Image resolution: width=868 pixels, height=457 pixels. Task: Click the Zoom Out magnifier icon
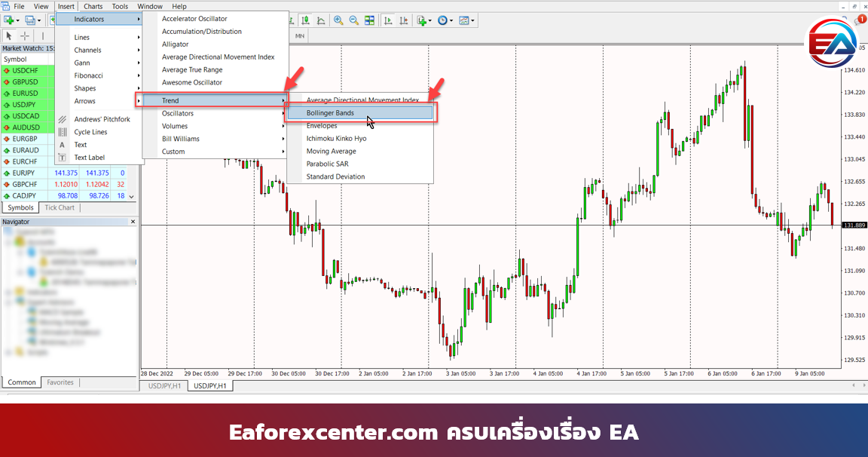pyautogui.click(x=353, y=20)
